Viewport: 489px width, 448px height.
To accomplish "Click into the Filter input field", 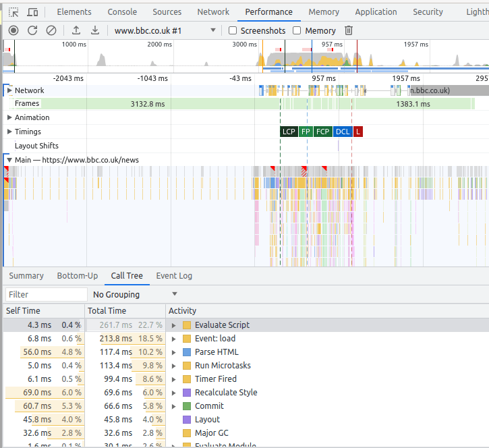I will [46, 294].
